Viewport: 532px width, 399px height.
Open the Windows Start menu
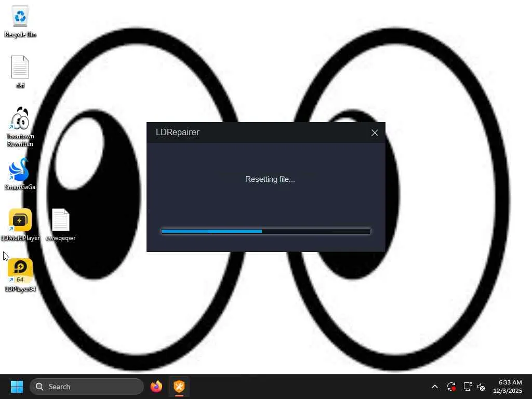coord(17,387)
